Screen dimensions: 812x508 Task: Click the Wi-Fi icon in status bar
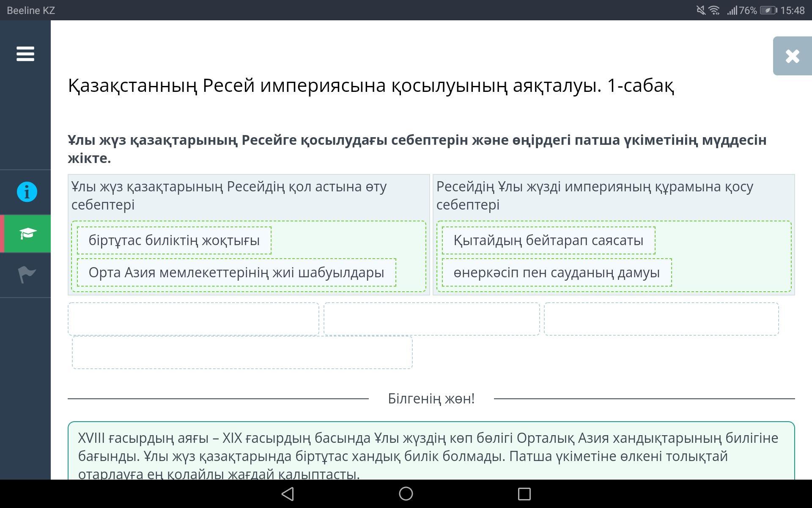[714, 10]
